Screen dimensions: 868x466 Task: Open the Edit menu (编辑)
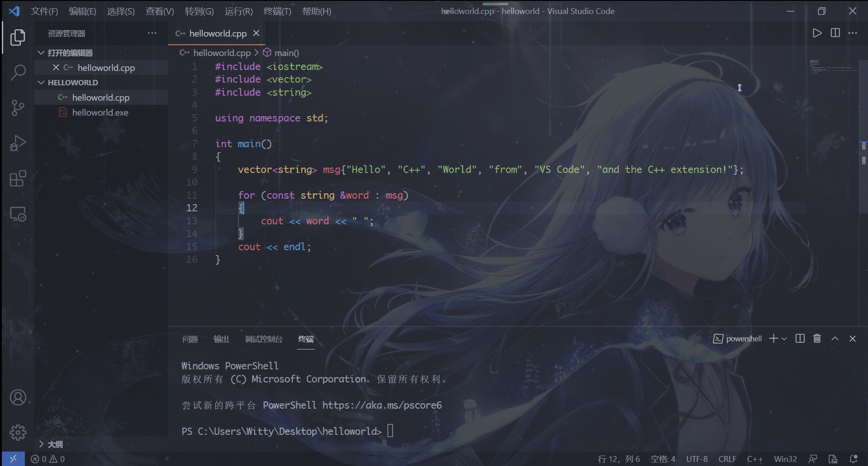[83, 11]
